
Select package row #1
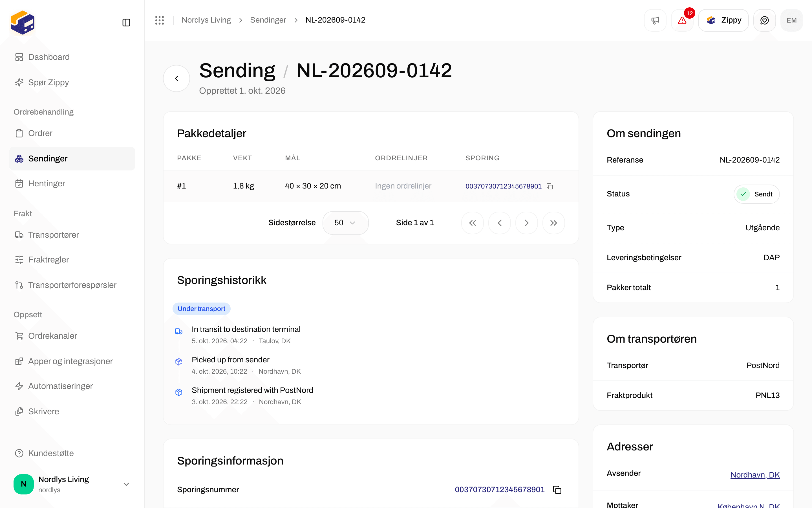click(371, 186)
